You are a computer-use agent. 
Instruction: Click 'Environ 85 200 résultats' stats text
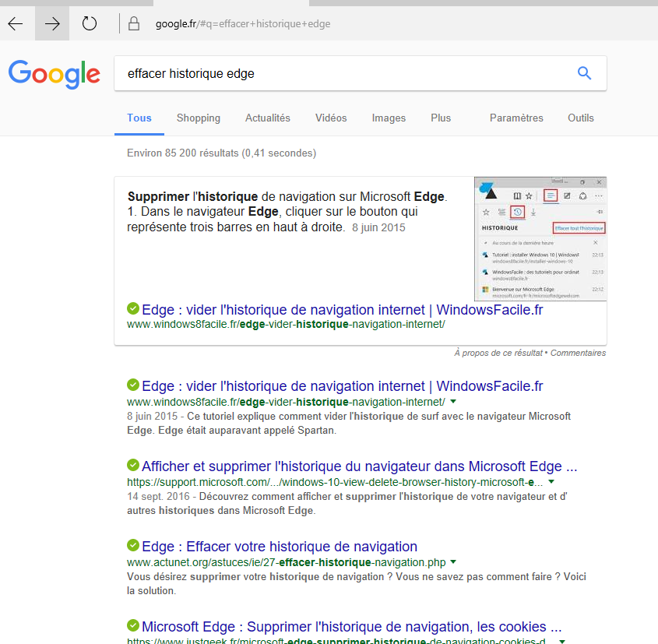(222, 153)
